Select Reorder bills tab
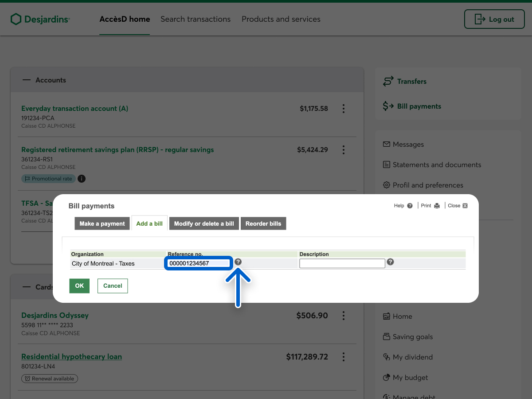The height and width of the screenshot is (399, 532). pyautogui.click(x=263, y=223)
